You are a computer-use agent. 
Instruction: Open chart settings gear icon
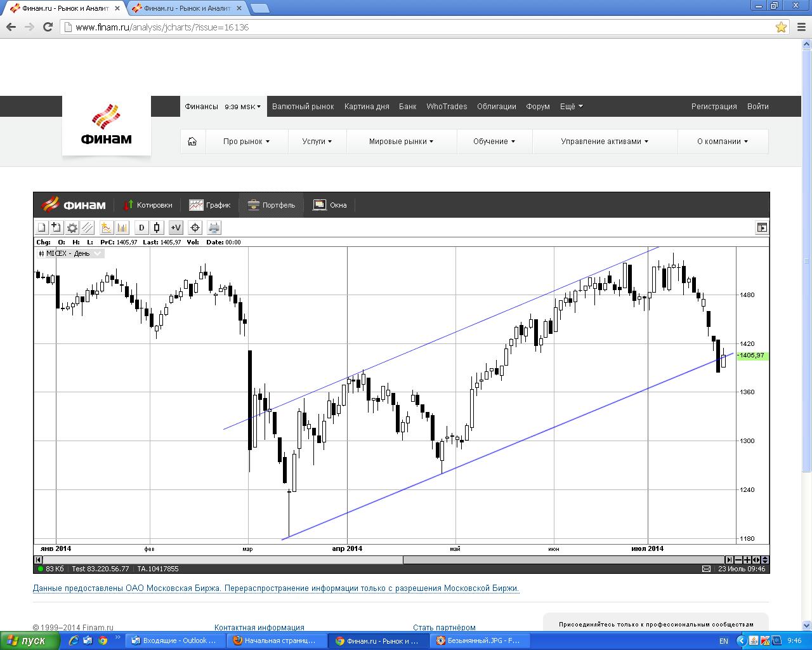point(72,227)
